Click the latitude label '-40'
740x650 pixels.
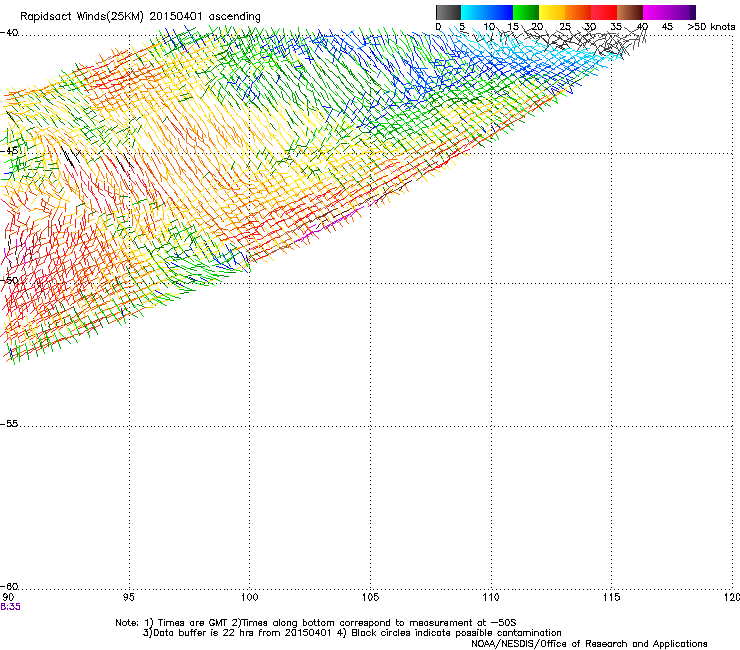pyautogui.click(x=9, y=33)
